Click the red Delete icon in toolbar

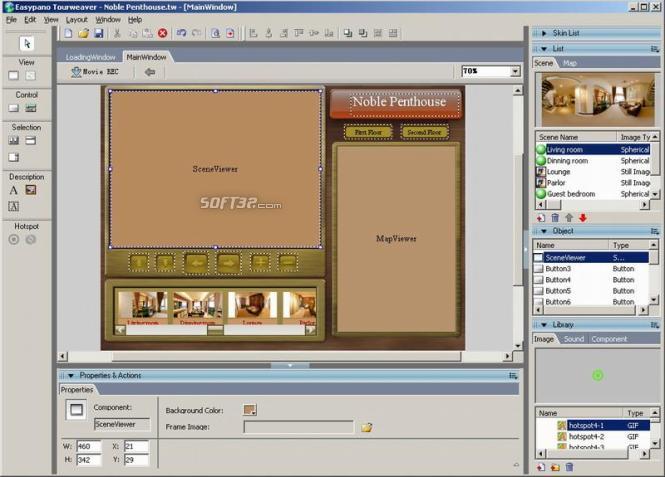coord(162,33)
